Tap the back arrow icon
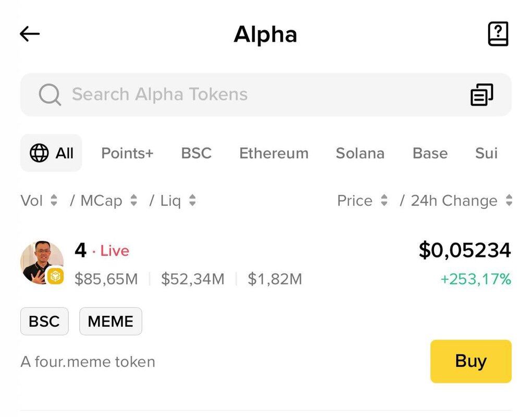The height and width of the screenshot is (417, 532). [x=30, y=34]
